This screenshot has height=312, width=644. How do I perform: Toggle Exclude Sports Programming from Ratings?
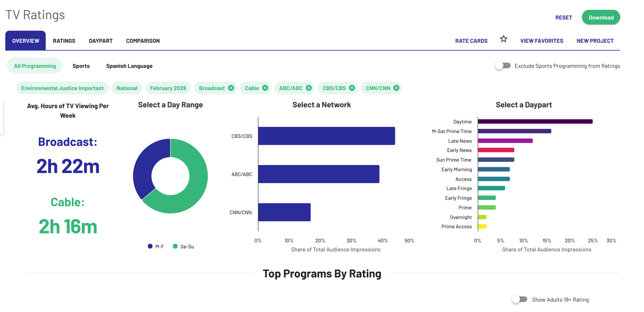point(503,66)
